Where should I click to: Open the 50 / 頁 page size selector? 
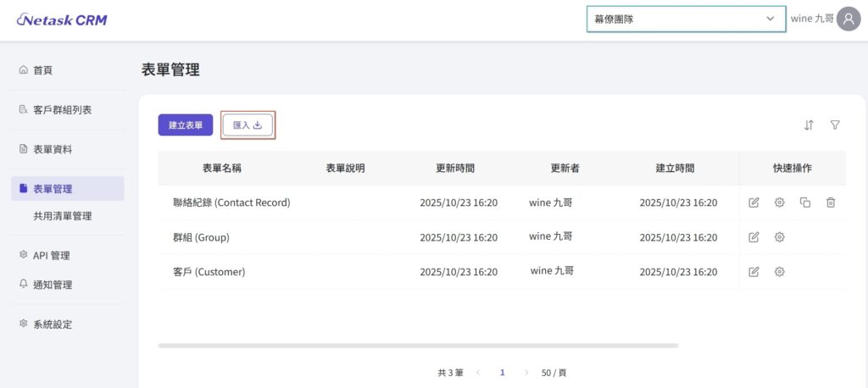554,373
